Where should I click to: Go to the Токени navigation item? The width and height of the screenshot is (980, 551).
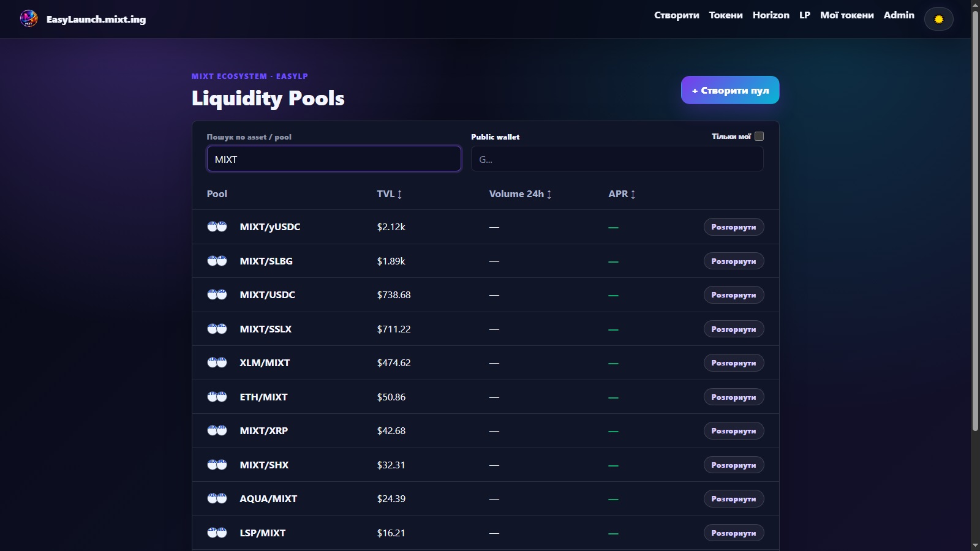click(726, 15)
